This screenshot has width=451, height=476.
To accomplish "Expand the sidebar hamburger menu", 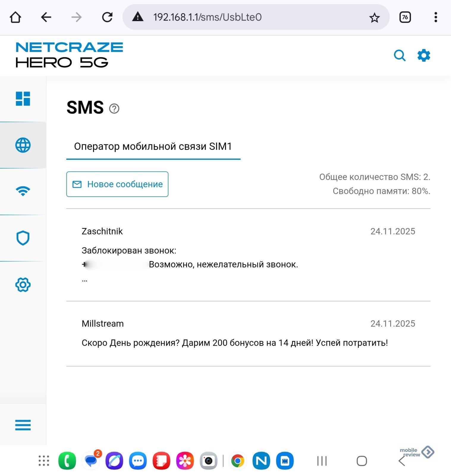I will tap(23, 425).
